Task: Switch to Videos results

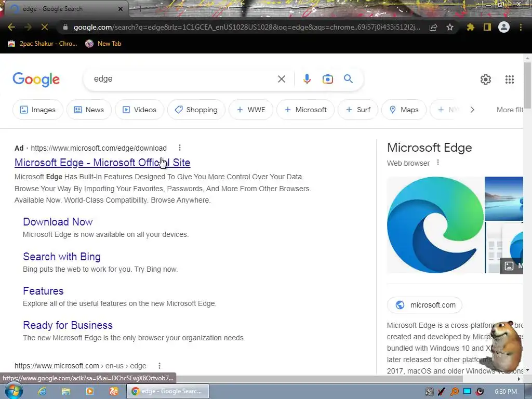Action: point(139,110)
